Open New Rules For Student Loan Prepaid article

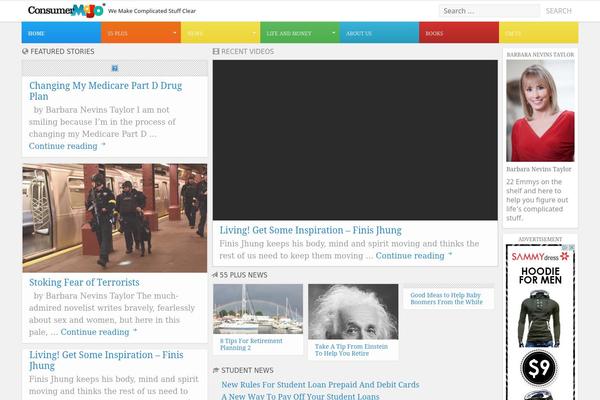pyautogui.click(x=320, y=385)
